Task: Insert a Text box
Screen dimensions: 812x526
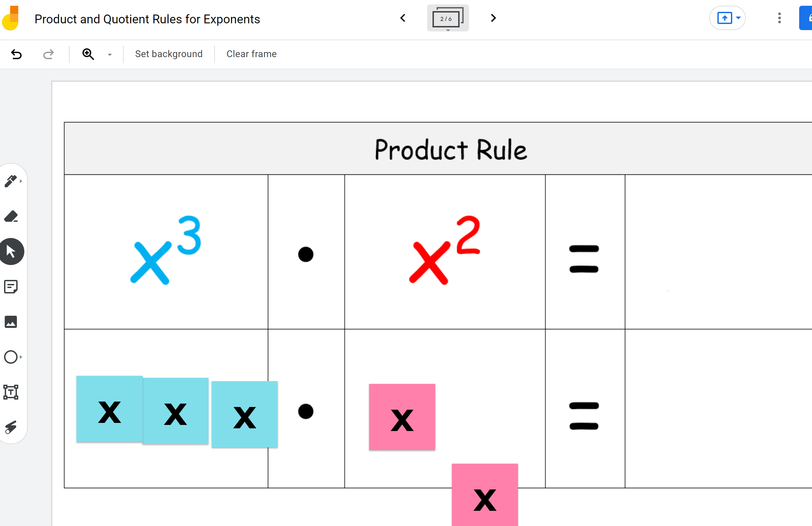Action: click(x=11, y=392)
